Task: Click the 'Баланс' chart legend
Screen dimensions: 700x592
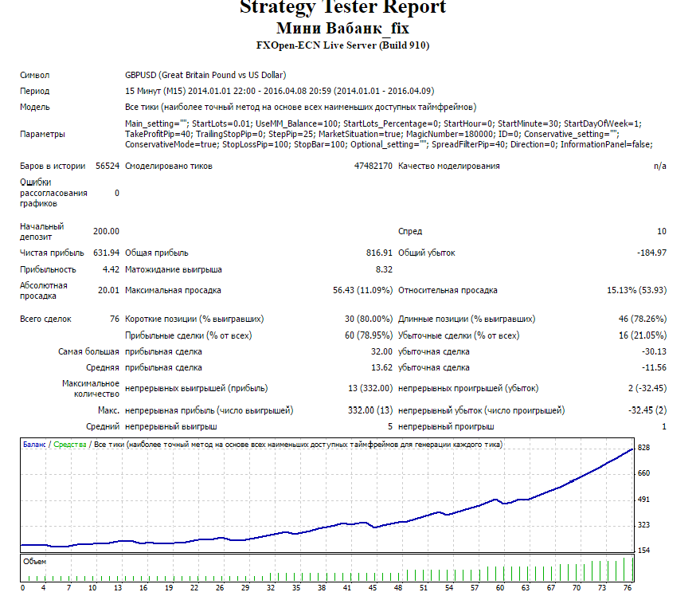Action: coord(34,445)
